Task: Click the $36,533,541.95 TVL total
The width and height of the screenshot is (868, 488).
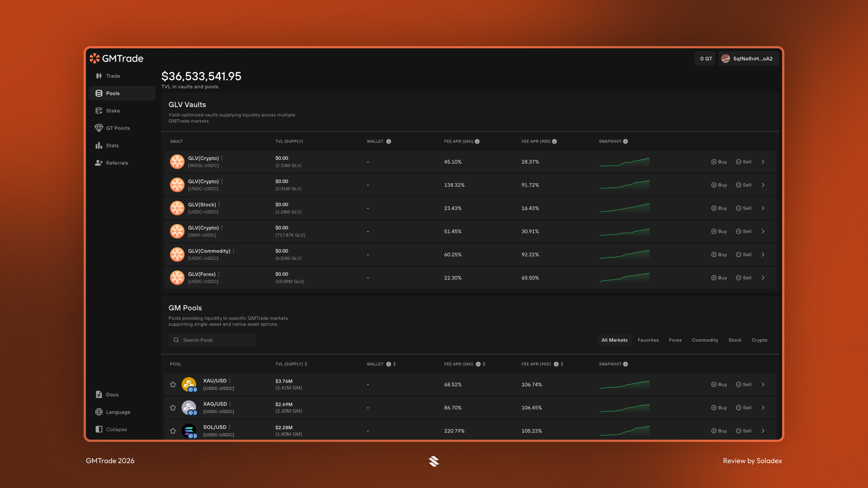Action: 201,76
